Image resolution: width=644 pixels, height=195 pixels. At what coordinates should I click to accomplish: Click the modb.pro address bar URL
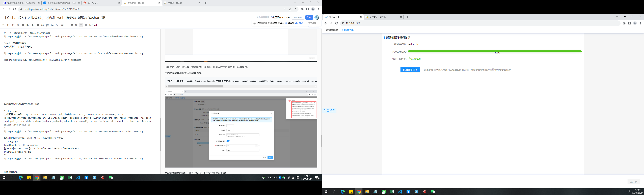(x=51, y=9)
